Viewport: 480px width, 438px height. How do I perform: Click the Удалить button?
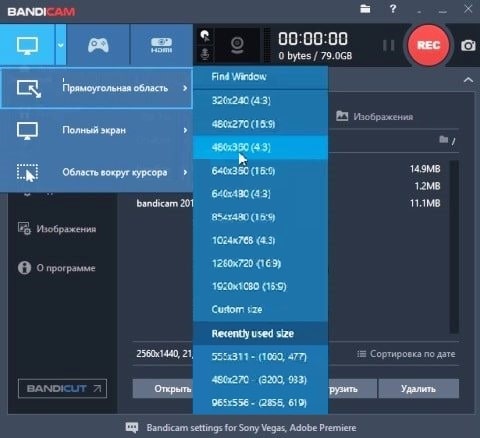tap(418, 389)
